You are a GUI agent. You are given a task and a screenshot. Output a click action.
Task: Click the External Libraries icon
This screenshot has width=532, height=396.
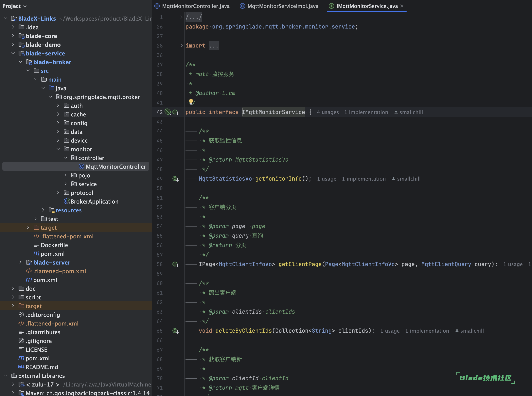point(14,376)
